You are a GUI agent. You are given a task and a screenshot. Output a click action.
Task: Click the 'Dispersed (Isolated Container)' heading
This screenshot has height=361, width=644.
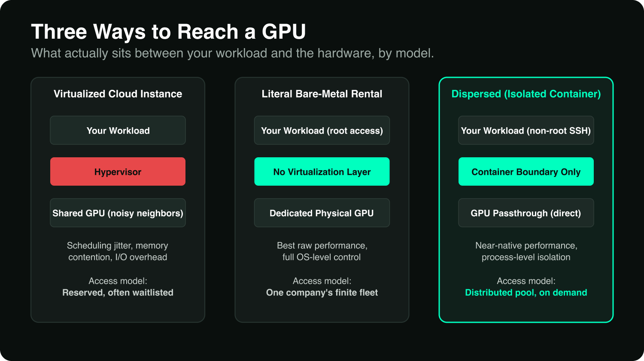pyautogui.click(x=526, y=94)
